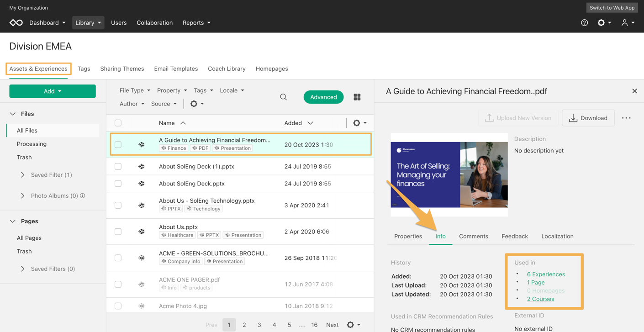Screen dimensions: 644x332
Task: Open the Dashboard menu
Action: 48,23
